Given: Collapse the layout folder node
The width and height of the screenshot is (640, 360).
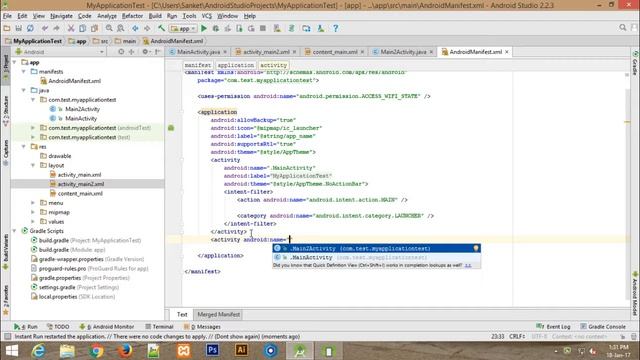Looking at the screenshot, I should [x=33, y=165].
